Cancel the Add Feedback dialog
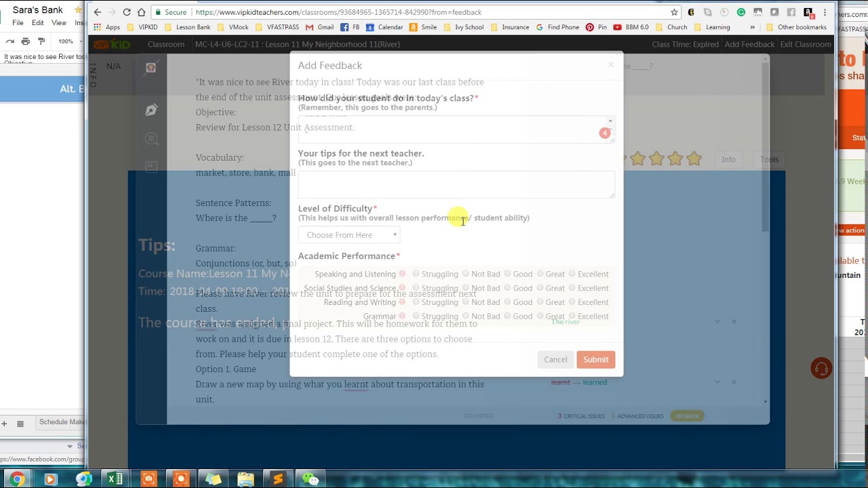This screenshot has width=868, height=488. pos(555,360)
